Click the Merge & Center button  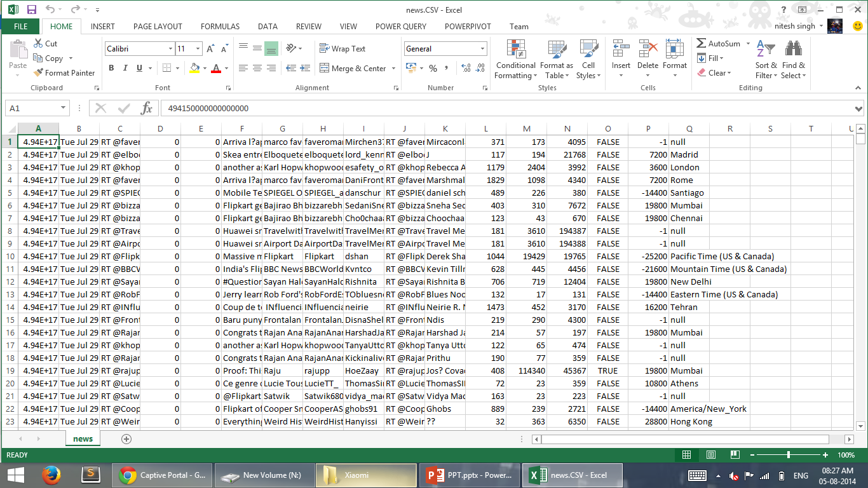(353, 69)
